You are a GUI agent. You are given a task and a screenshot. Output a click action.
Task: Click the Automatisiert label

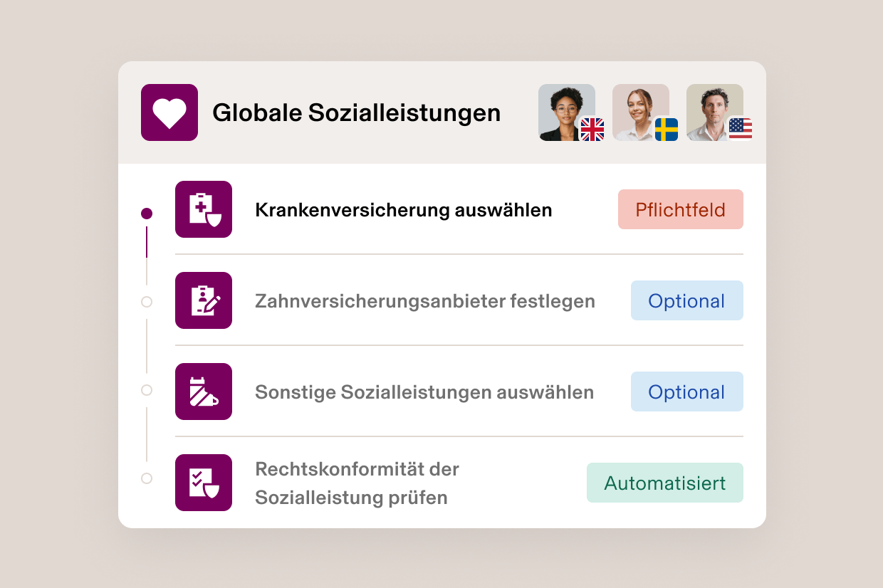coord(664,483)
